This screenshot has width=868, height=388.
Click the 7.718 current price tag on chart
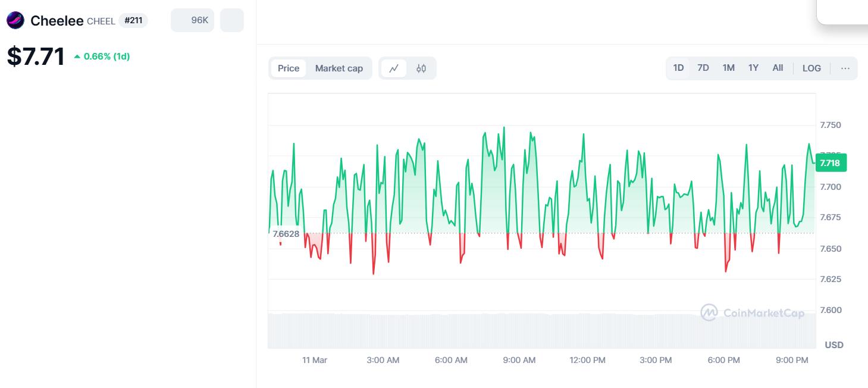pos(830,162)
